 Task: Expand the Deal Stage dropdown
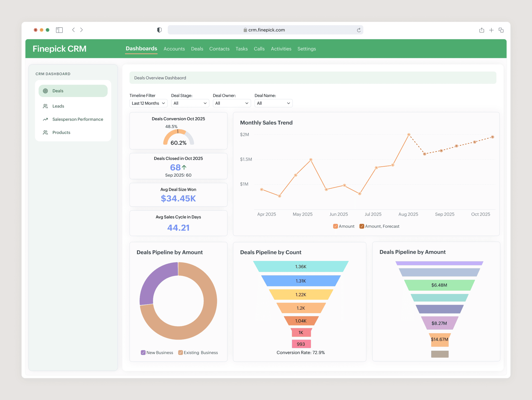(190, 103)
